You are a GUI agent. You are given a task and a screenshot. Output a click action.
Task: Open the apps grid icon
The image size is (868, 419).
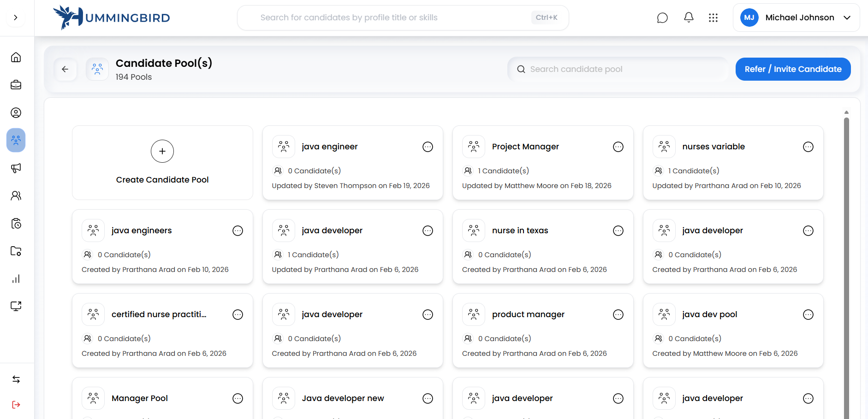point(713,18)
